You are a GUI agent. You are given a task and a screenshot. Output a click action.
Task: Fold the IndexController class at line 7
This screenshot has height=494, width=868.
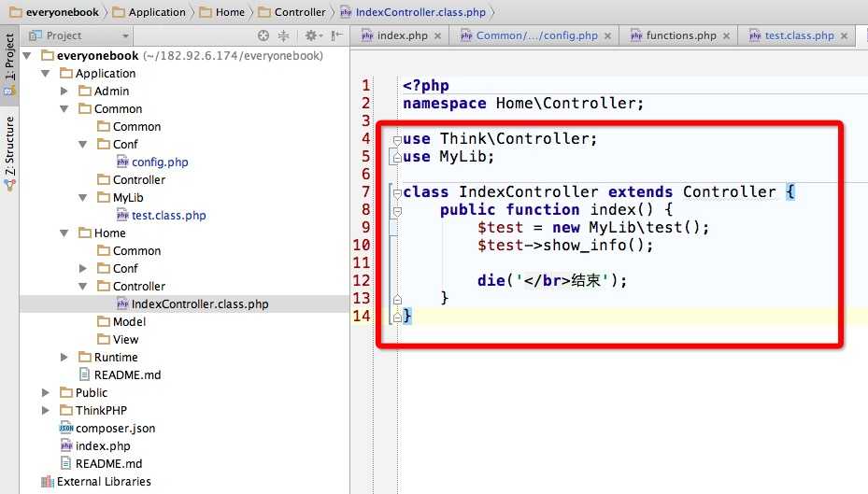(x=397, y=193)
